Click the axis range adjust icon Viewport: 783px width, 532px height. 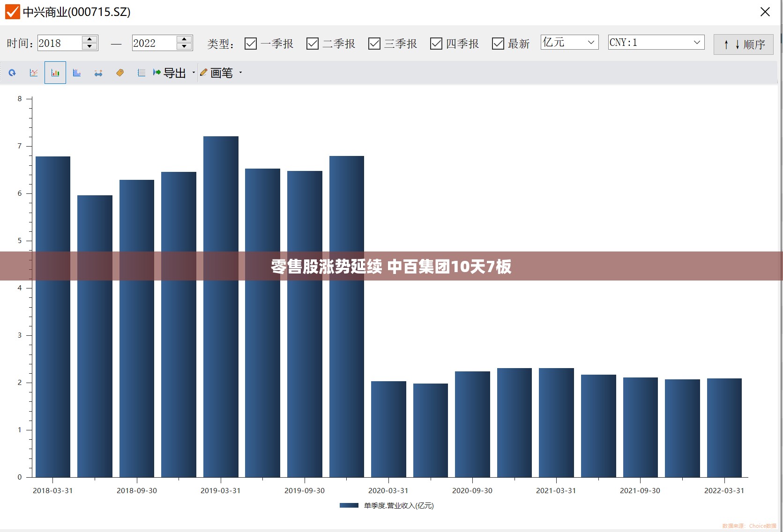(98, 73)
